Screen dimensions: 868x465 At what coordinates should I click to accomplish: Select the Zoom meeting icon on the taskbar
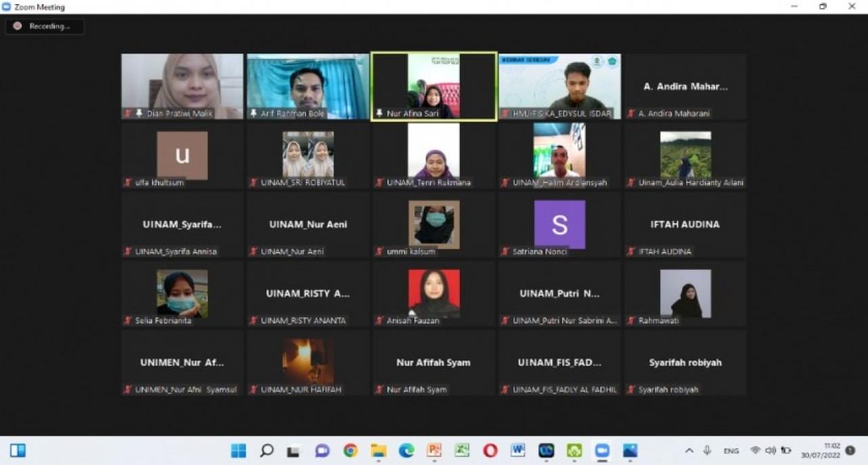pyautogui.click(x=601, y=450)
